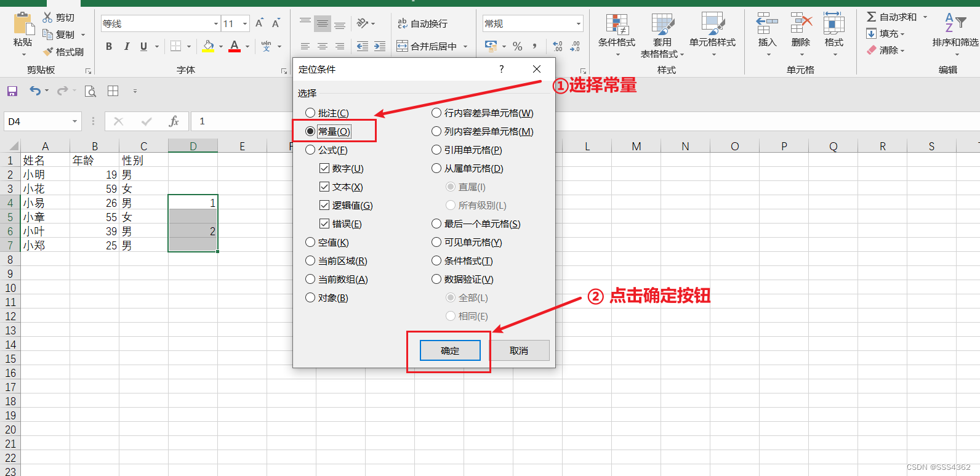Screen dimensions: 980x476
Task: Click the 自动换行 wrap text button
Action: [422, 23]
